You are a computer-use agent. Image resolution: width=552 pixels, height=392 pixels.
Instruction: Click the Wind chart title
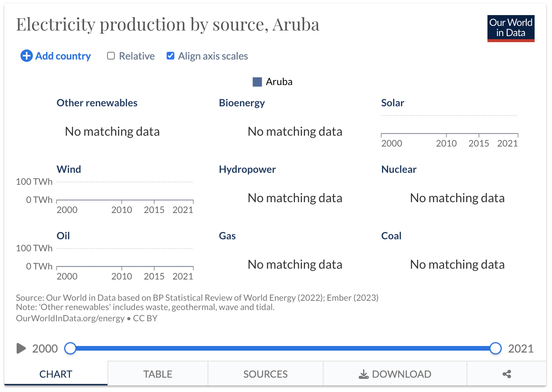coord(69,169)
